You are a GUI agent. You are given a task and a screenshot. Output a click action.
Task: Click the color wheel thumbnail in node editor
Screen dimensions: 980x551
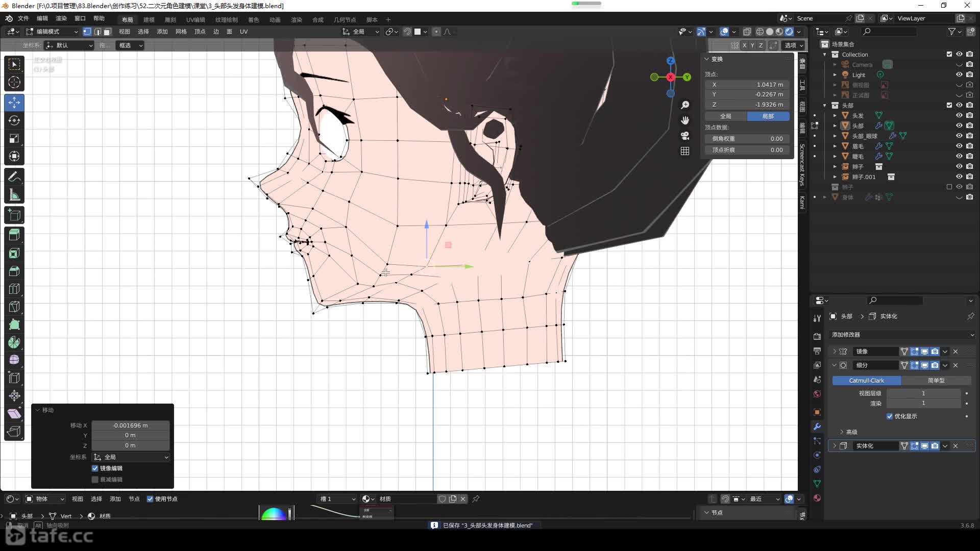274,513
